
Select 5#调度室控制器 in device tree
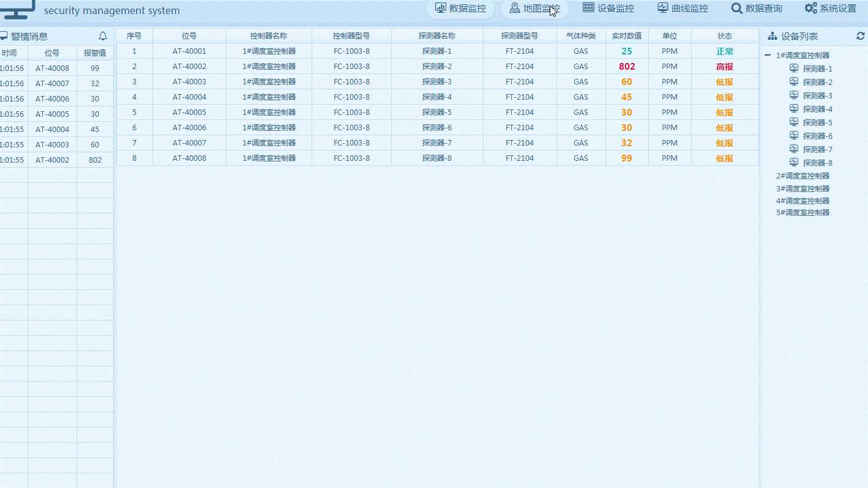tap(803, 213)
